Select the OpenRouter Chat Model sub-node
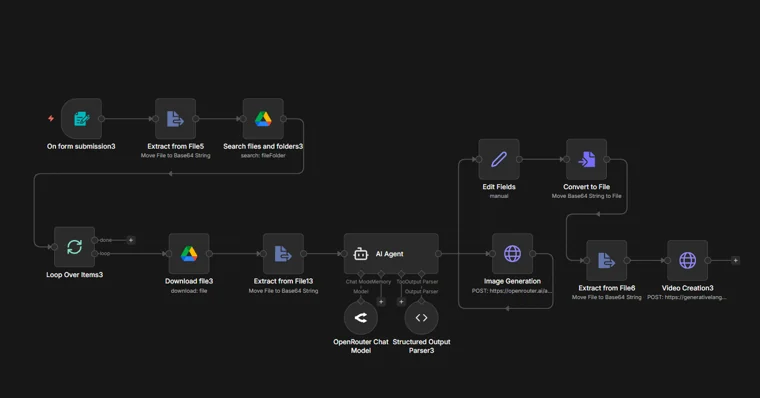The width and height of the screenshot is (760, 398). tap(361, 318)
